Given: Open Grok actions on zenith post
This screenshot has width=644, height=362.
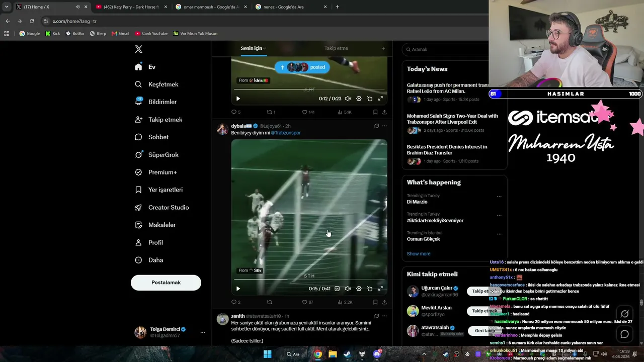Looking at the screenshot, I should pyautogui.click(x=376, y=316).
